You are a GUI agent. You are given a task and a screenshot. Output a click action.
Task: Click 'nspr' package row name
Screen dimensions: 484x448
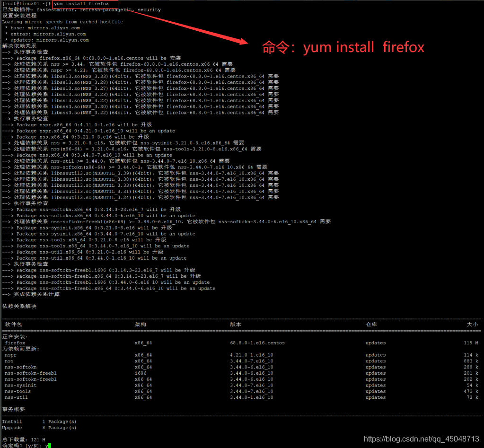point(10,355)
